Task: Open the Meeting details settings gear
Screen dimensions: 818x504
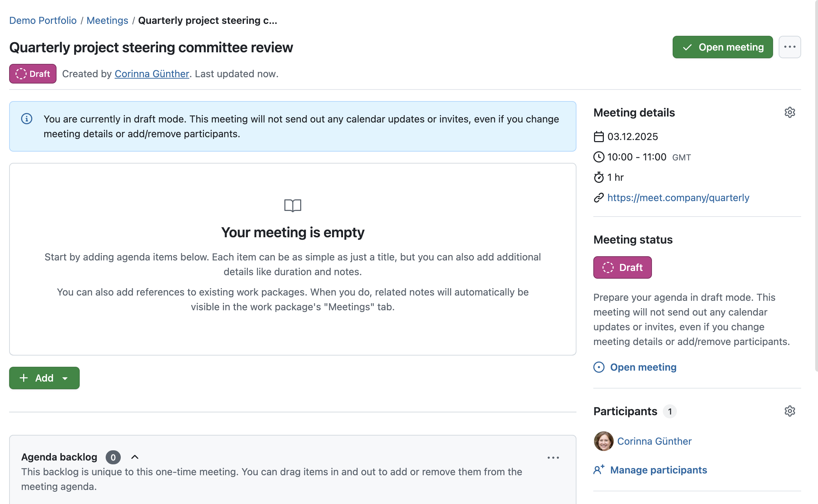Action: click(790, 112)
